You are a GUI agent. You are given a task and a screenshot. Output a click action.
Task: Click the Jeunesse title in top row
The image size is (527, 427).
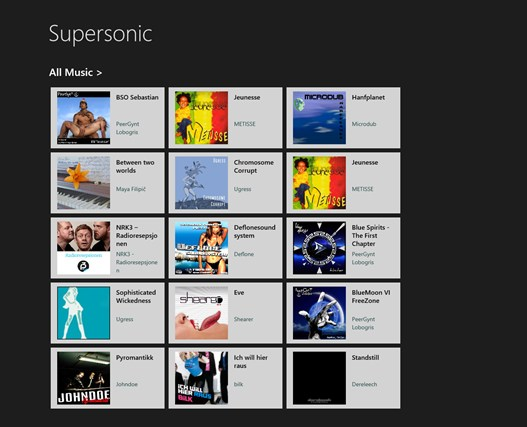tap(247, 98)
